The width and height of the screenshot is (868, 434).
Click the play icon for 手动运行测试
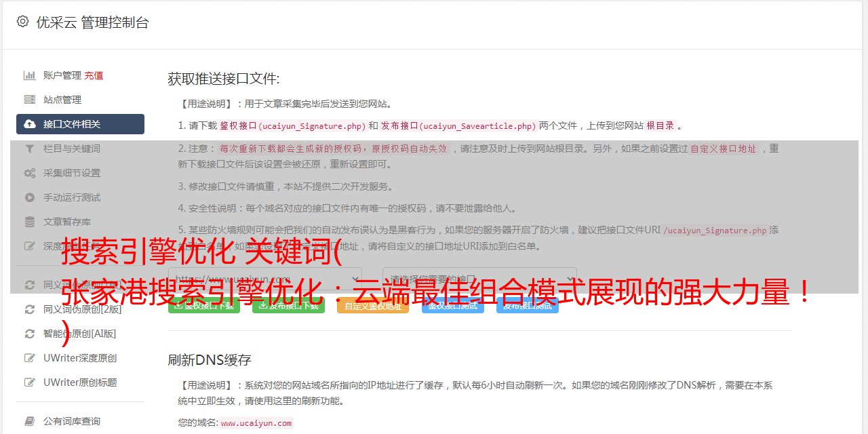click(30, 197)
